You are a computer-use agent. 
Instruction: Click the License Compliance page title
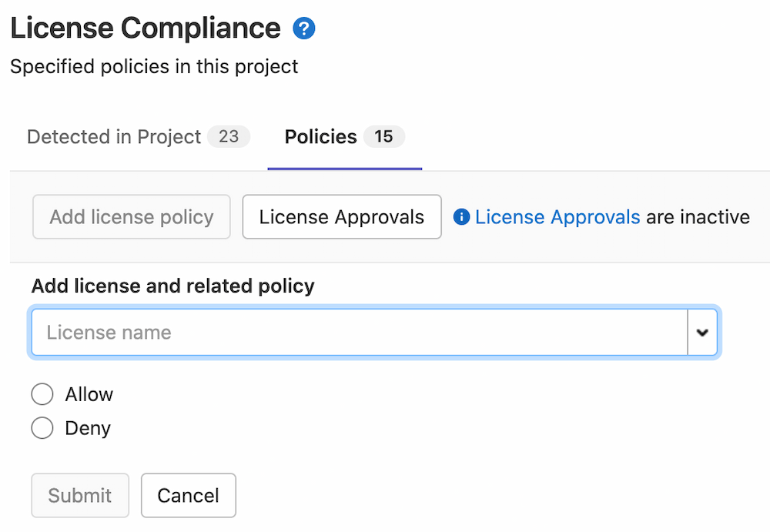(144, 28)
